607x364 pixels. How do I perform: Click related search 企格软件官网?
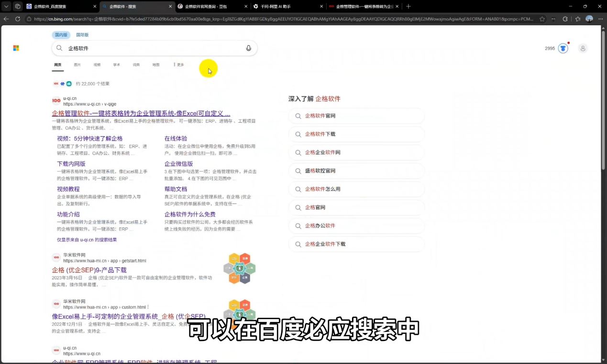(x=356, y=116)
